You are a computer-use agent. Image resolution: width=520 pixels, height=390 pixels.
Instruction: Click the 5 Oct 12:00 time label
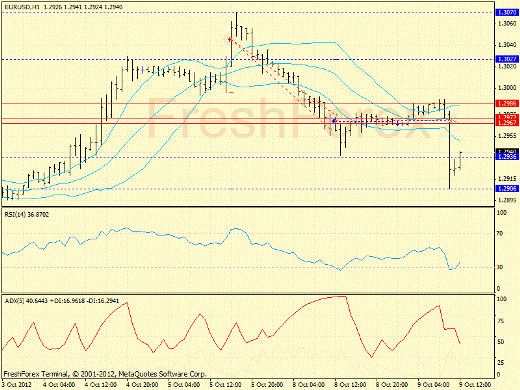[x=225, y=384]
